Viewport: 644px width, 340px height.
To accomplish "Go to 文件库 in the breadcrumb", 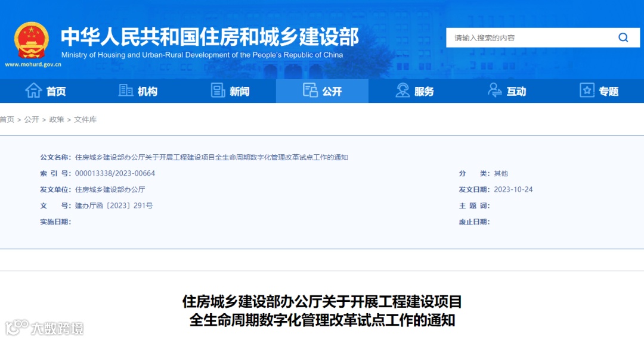I will coord(85,119).
